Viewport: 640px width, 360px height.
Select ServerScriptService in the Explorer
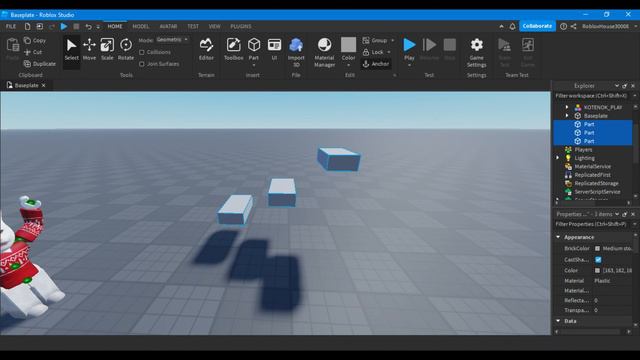pos(597,192)
